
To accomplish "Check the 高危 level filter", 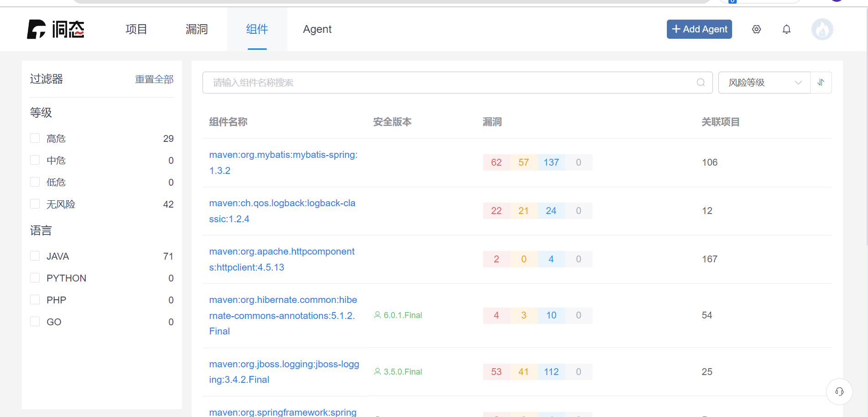I will click(x=35, y=138).
